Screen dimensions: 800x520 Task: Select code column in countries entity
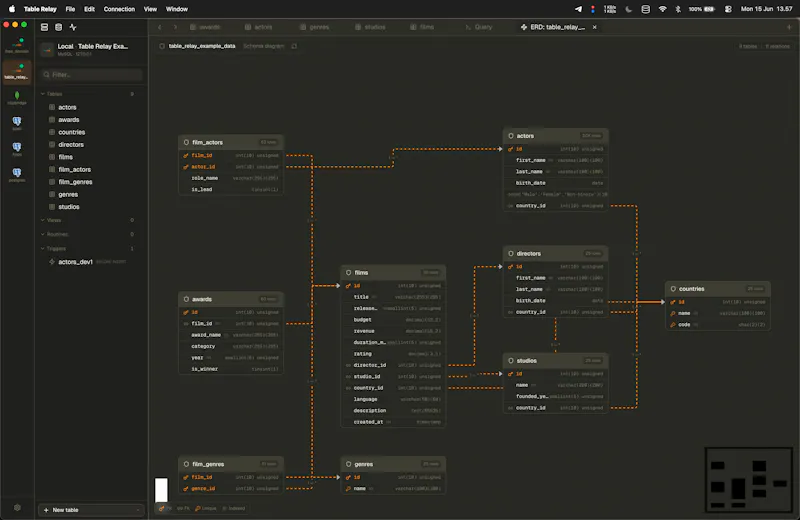point(717,325)
